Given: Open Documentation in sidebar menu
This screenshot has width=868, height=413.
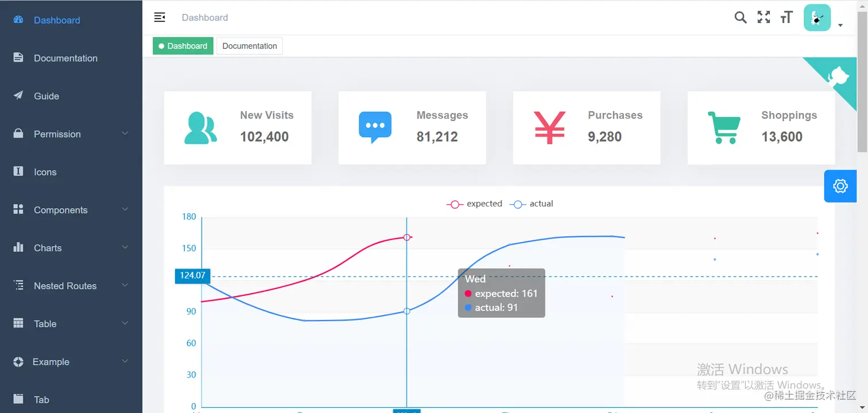Looking at the screenshot, I should tap(71, 58).
